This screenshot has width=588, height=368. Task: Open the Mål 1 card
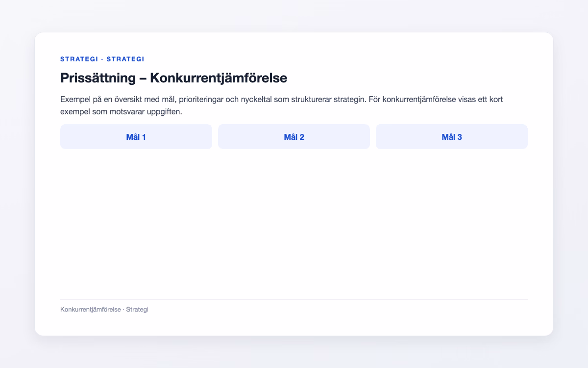click(136, 137)
